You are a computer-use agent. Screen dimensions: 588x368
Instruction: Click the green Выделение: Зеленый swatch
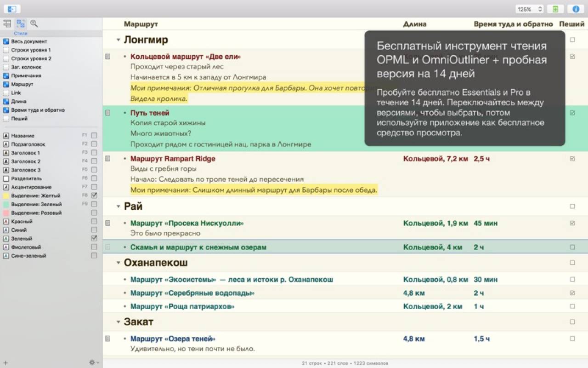point(6,204)
